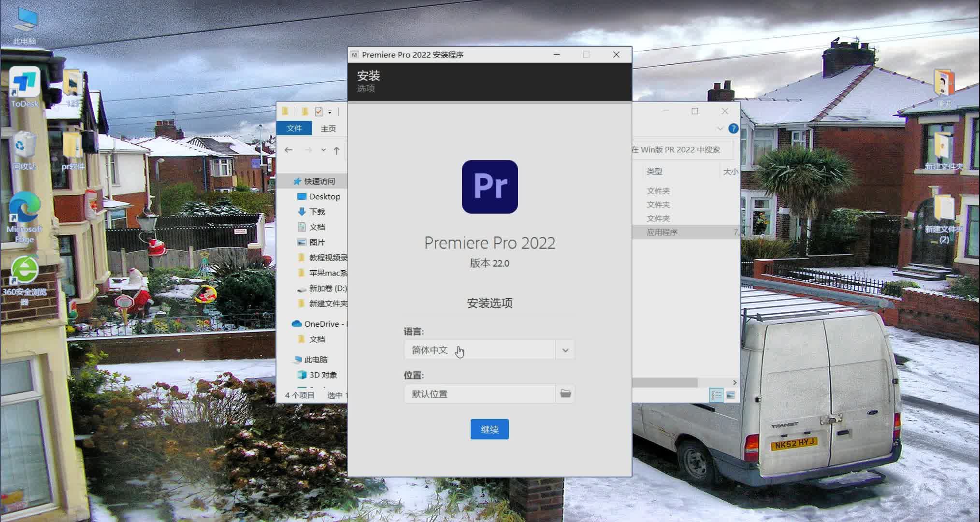Open 教程视频录 folder in sidebar
Viewport: 980px width, 522px height.
(x=322, y=258)
